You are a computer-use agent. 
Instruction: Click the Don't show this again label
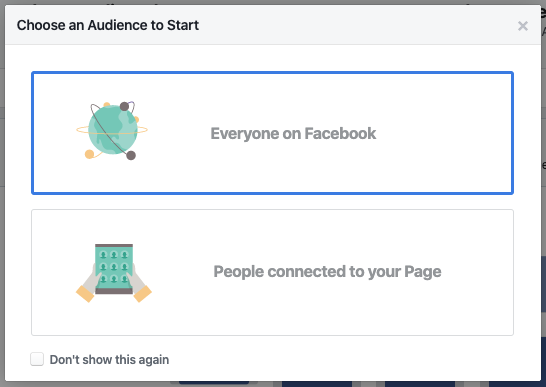[109, 359]
